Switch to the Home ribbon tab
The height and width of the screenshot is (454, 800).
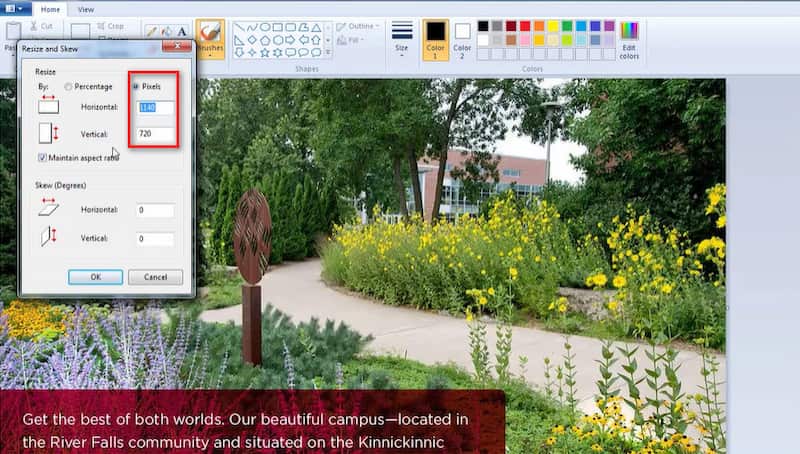(50, 9)
